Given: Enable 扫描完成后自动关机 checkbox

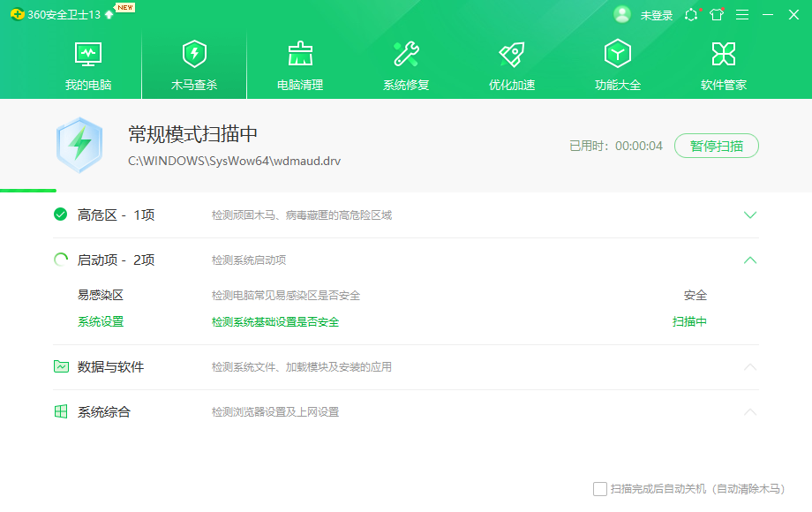Looking at the screenshot, I should (600, 489).
